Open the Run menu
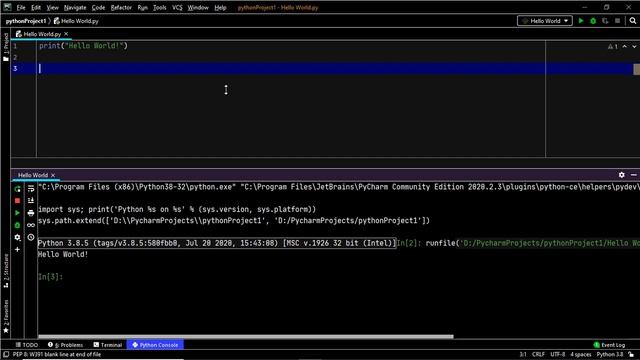The width and height of the screenshot is (640, 360). click(142, 7)
